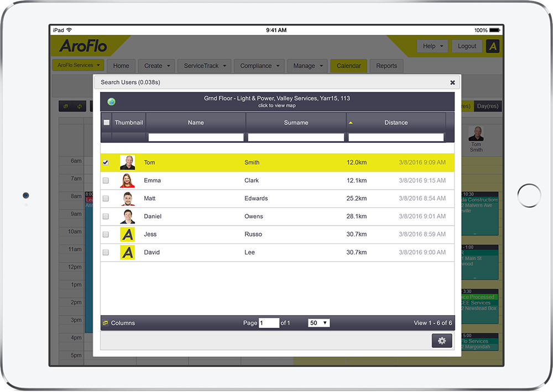Click the Tom Smith avatar in the calendar header
This screenshot has width=553, height=392.
[476, 134]
